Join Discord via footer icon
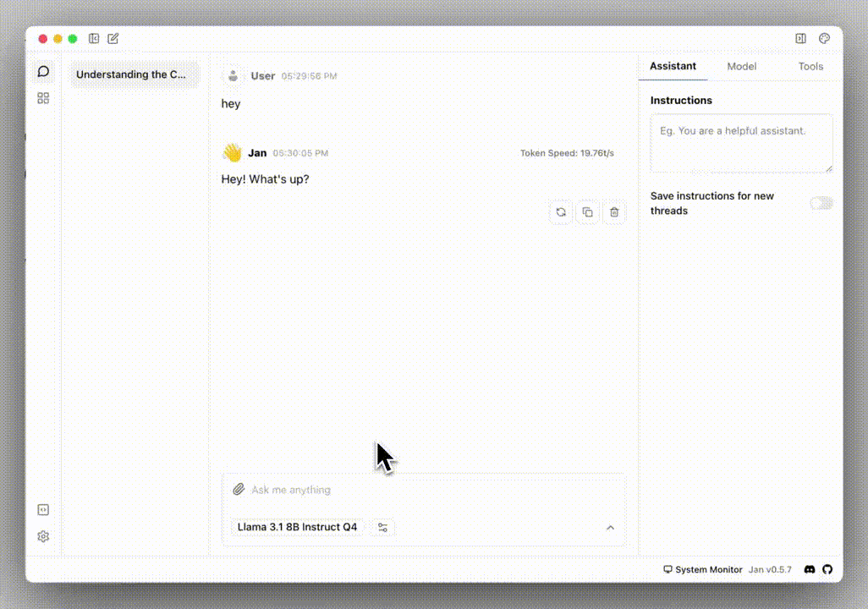This screenshot has width=868, height=609. pos(810,569)
